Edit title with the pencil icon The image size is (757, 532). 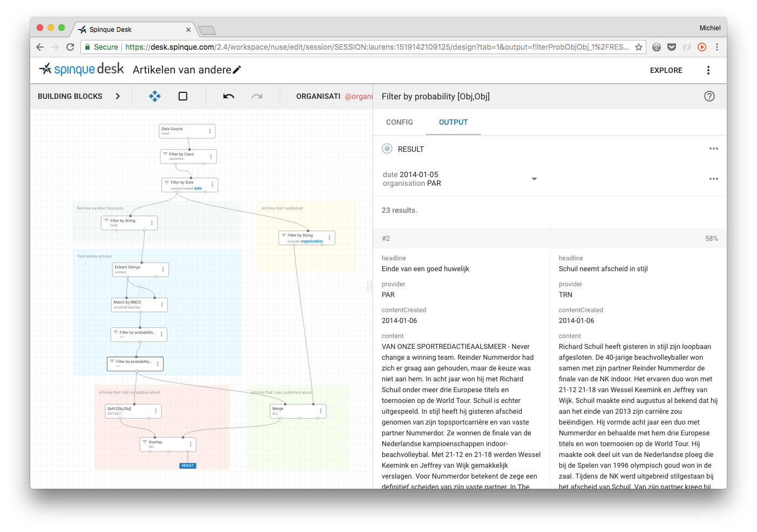[236, 70]
